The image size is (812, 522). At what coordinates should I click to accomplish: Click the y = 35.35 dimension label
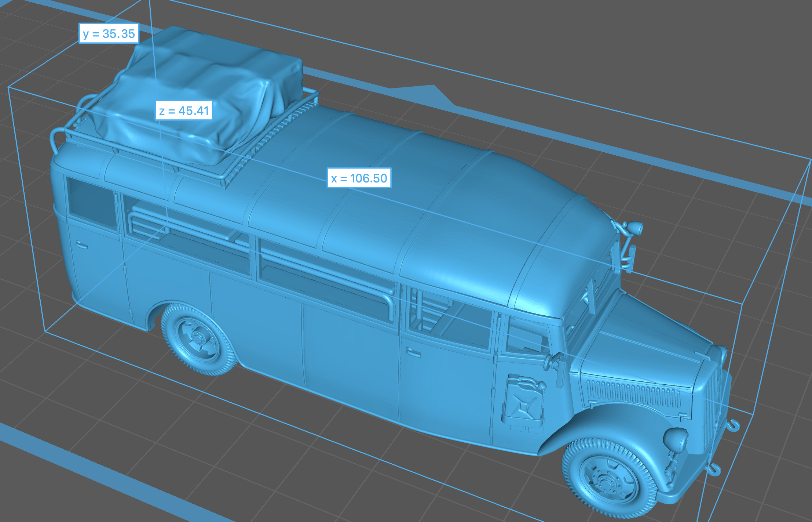[x=109, y=34]
